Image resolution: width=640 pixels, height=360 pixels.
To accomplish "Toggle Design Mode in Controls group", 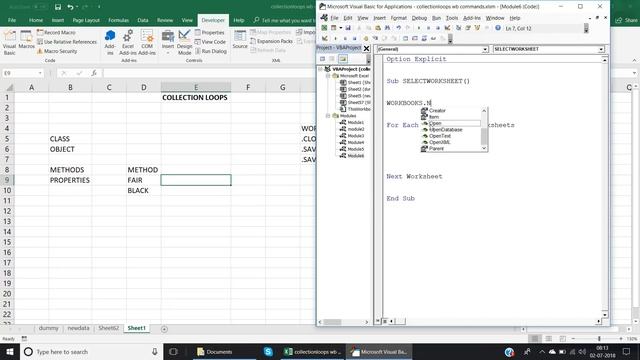I will (184, 42).
